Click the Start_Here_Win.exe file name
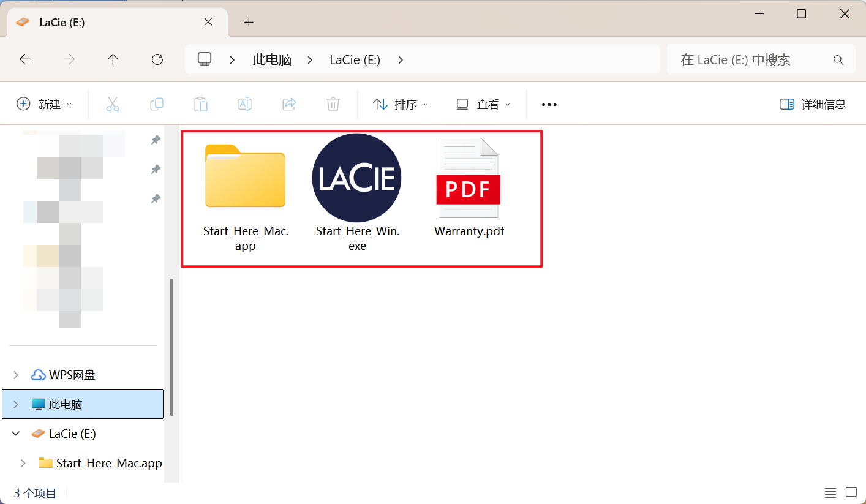 point(358,239)
